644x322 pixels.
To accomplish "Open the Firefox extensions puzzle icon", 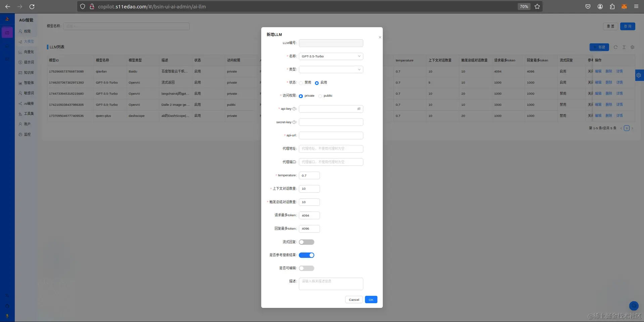I will [x=612, y=6].
